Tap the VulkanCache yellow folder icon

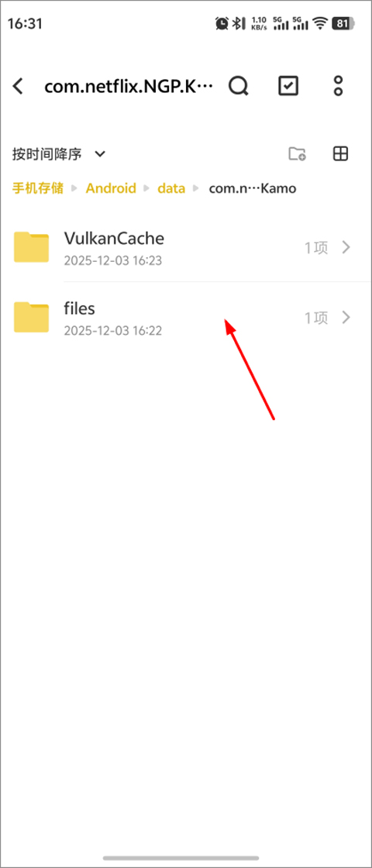point(32,247)
